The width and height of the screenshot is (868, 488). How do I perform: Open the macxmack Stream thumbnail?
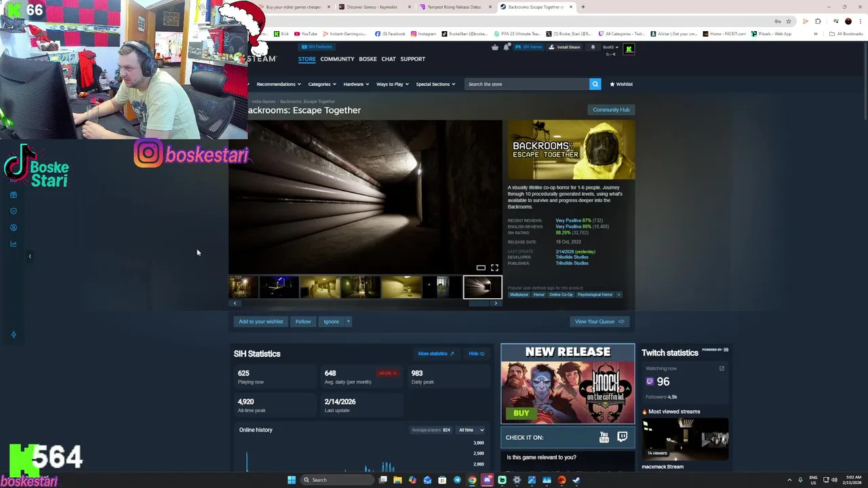coord(685,440)
